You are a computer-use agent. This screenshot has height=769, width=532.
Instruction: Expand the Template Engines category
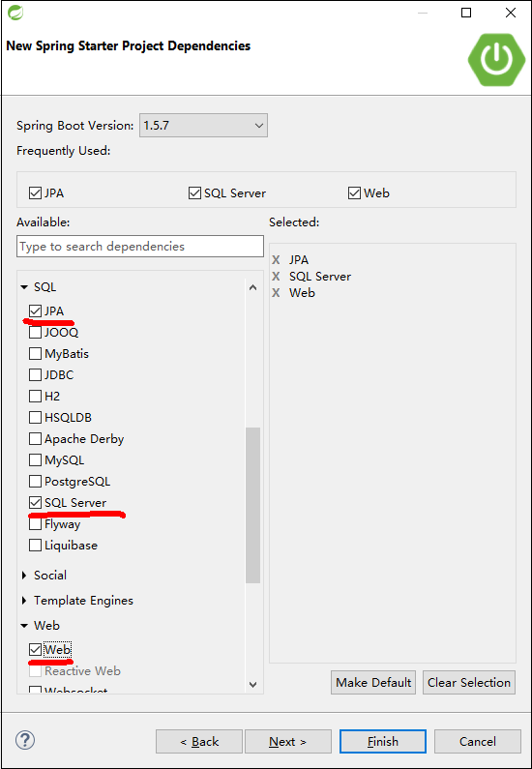point(24,601)
